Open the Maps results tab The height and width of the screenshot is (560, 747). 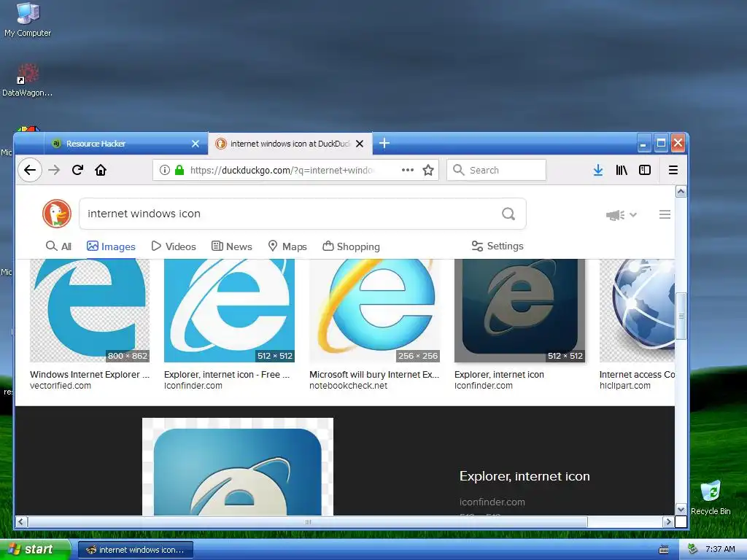(287, 246)
